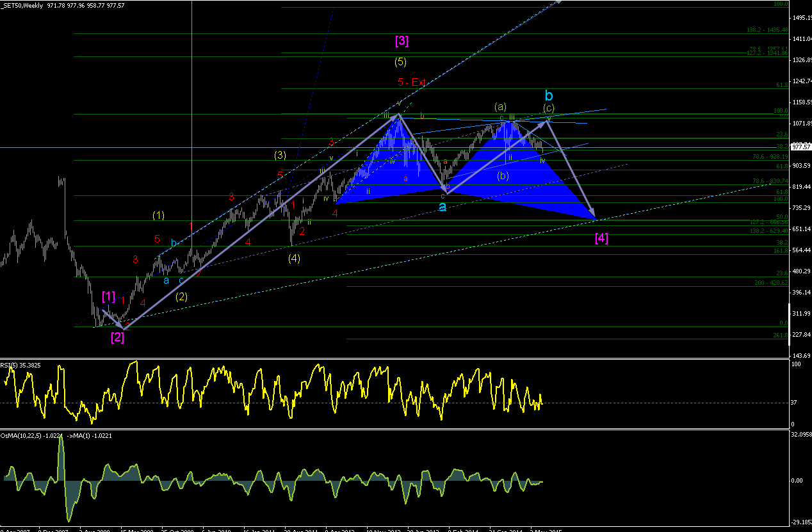Click the OsMA scale value 0.00

pyautogui.click(x=797, y=480)
